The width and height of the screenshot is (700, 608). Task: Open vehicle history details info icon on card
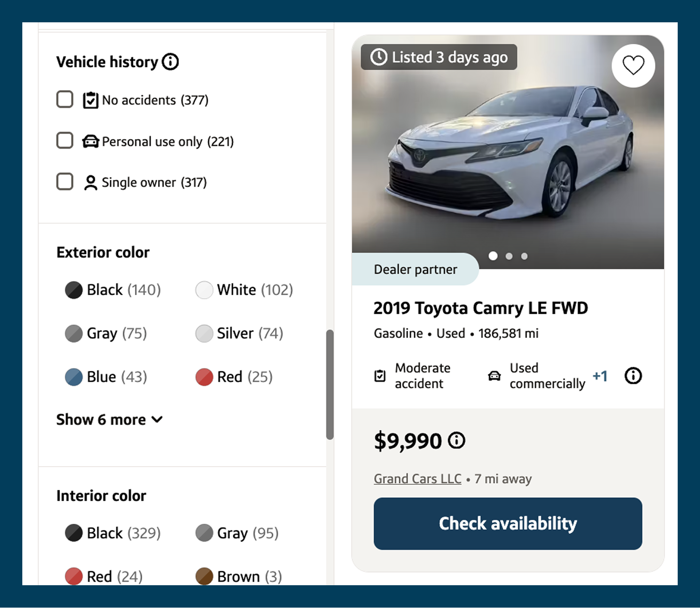(x=633, y=376)
